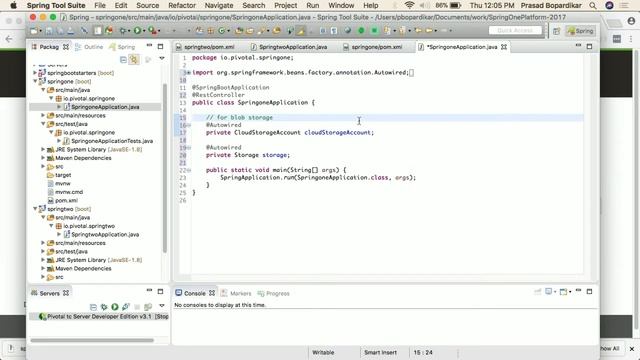Click the Save toolbar icon
This screenshot has width=640, height=360.
[49, 31]
